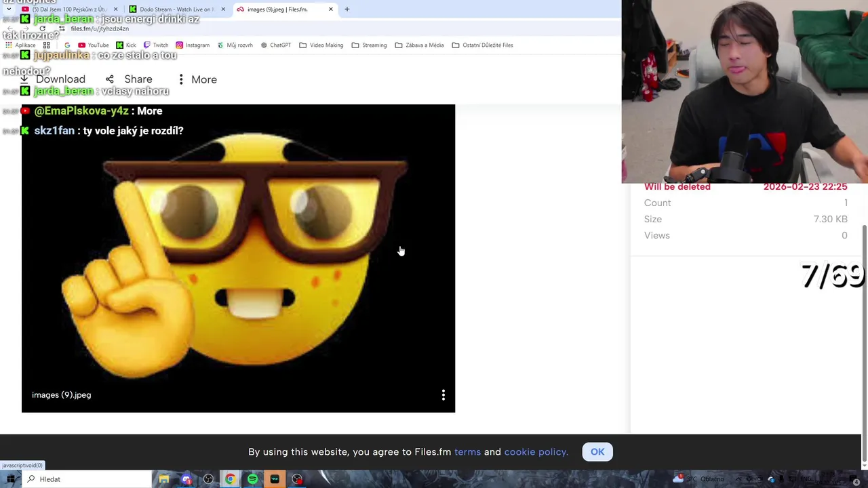Expand the Ostatní Důležité Files bookmark folder
This screenshot has height=488, width=868.
click(x=482, y=45)
